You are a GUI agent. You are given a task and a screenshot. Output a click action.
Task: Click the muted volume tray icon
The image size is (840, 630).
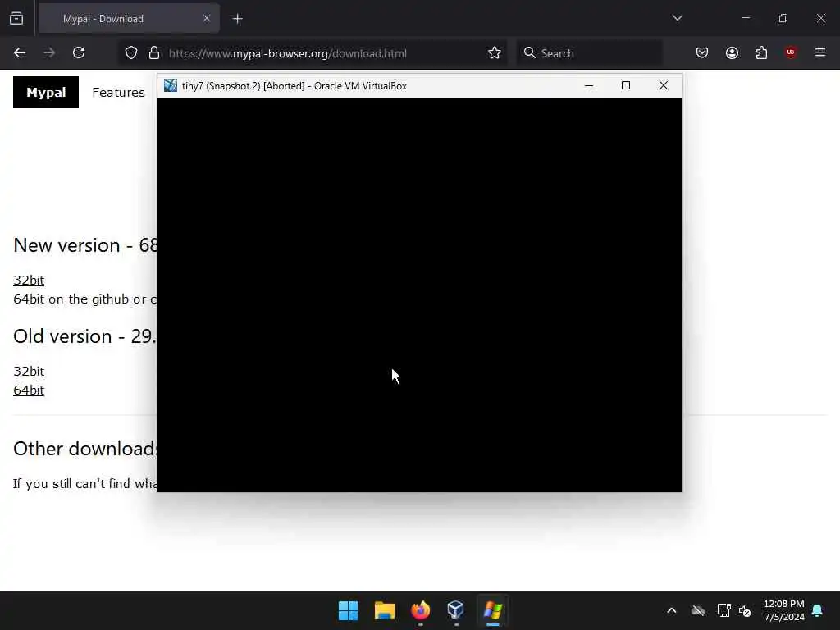745,610
